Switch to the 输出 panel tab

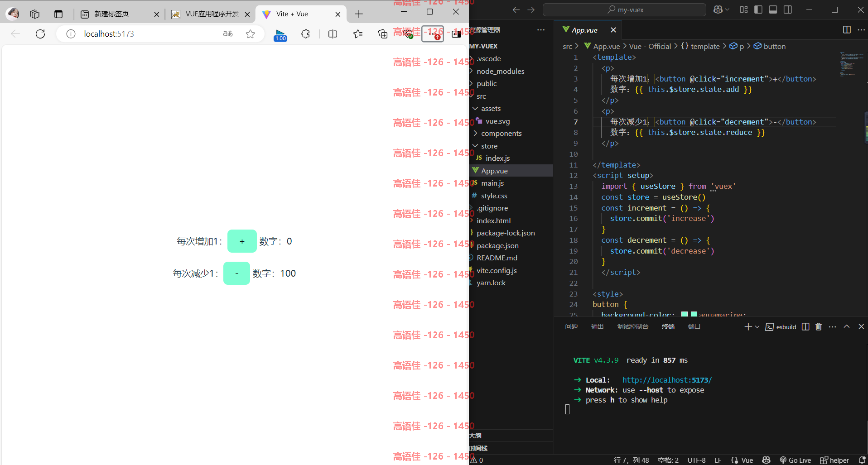597,326
